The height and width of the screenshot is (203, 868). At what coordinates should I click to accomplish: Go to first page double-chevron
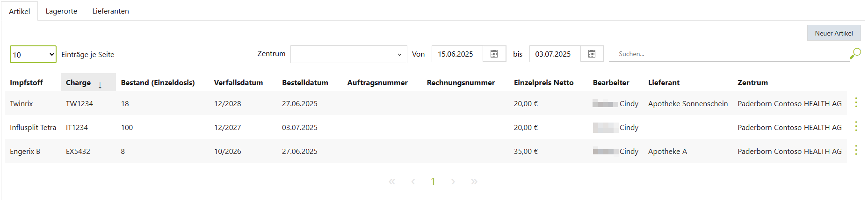[392, 181]
